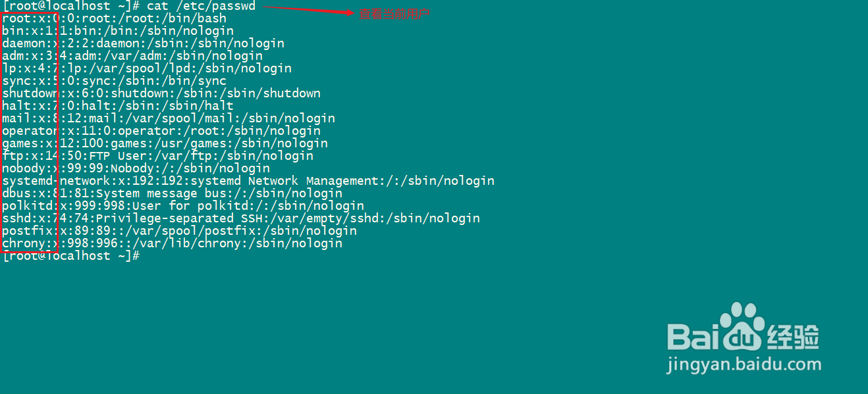This screenshot has height=394, width=868.
Task: Select the dbus System message bus line
Action: click(x=172, y=193)
